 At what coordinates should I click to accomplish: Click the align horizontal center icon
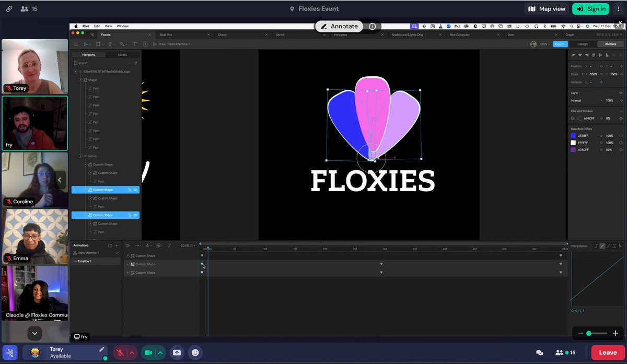580,55
